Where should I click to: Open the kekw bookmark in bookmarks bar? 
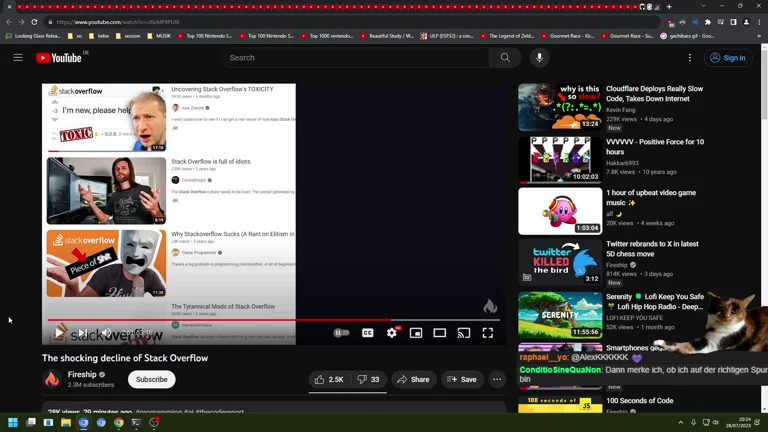click(102, 36)
